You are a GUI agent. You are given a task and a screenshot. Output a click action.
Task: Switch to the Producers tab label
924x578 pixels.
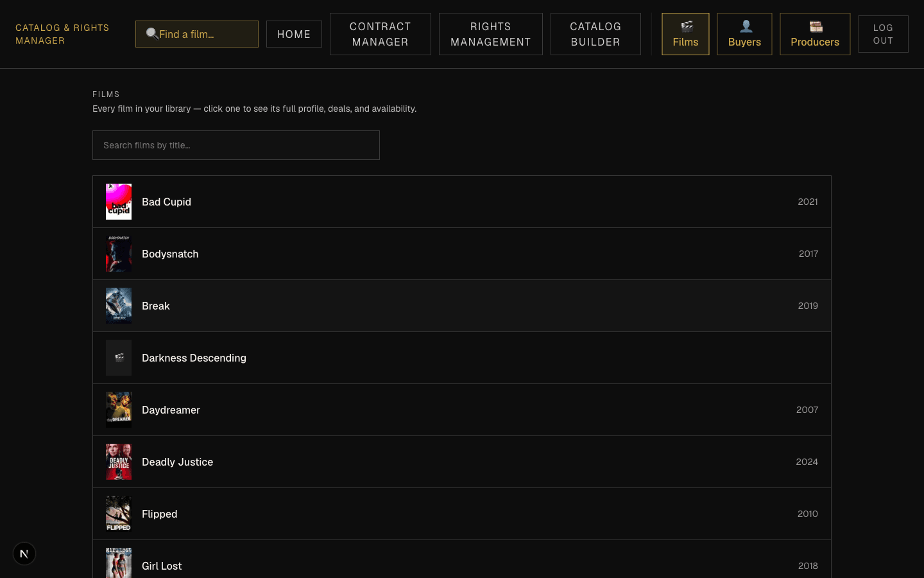pyautogui.click(x=815, y=42)
